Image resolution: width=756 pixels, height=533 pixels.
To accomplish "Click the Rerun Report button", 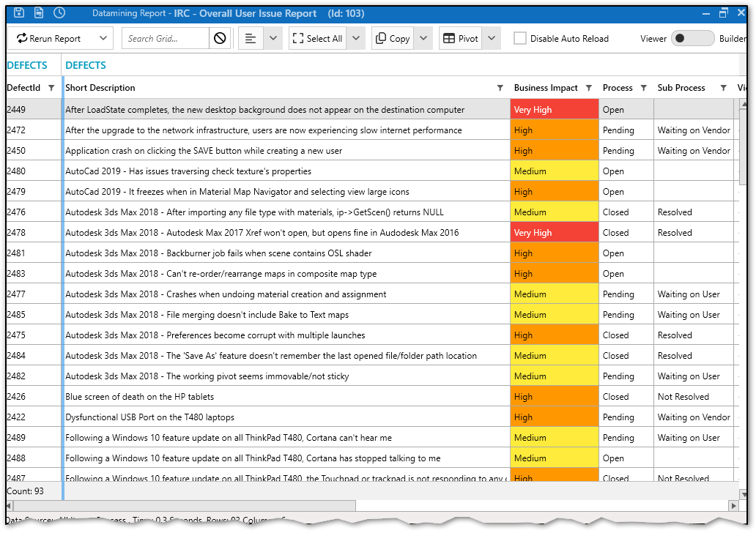I will pyautogui.click(x=48, y=39).
